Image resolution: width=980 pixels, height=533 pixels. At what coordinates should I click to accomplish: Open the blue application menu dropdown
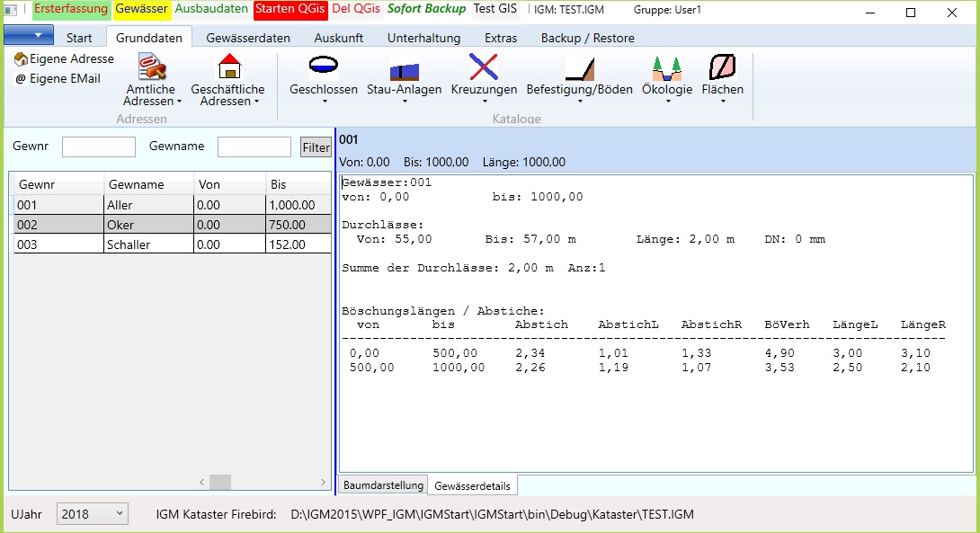point(29,36)
